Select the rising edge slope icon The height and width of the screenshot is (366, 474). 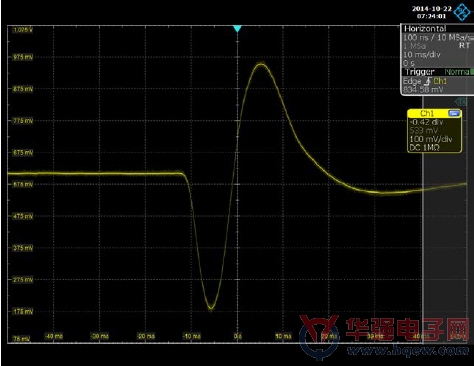(x=428, y=81)
